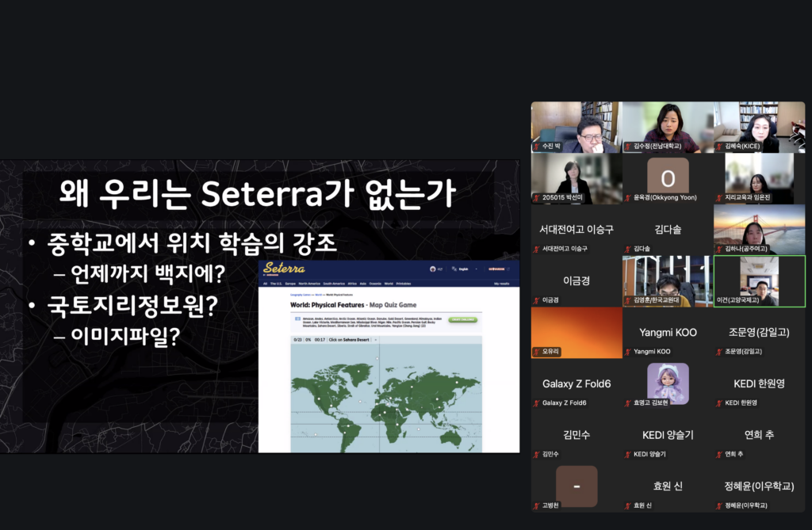The width and height of the screenshot is (812, 530).
Task: Click muted mic icon beside 정혜윤(이우학교) label
Action: (719, 505)
